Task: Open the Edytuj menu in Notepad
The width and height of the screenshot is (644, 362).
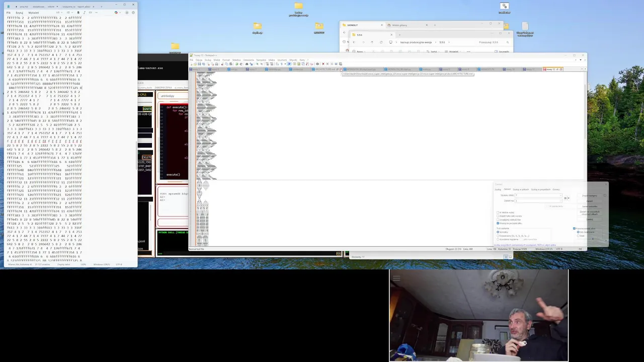Action: 20,13
